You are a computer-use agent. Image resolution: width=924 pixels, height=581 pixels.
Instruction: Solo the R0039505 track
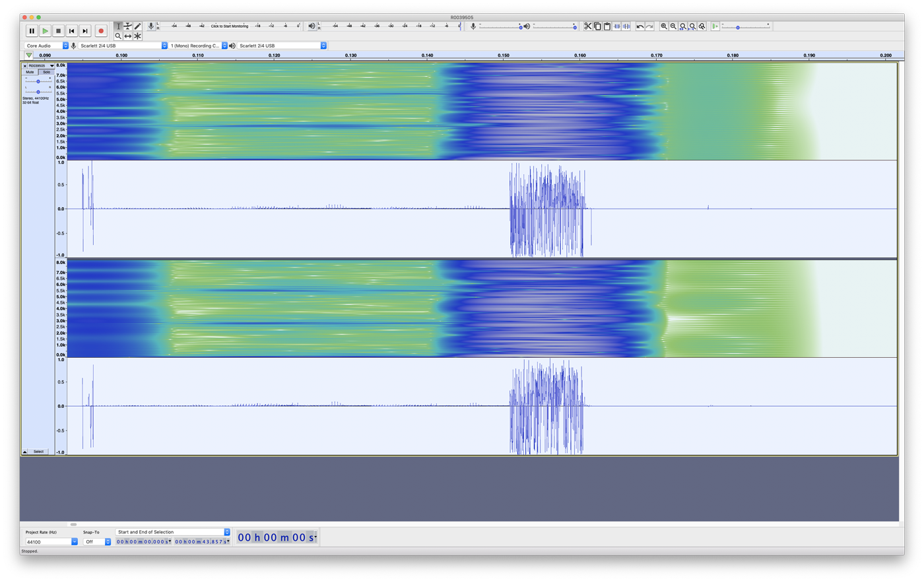(46, 72)
